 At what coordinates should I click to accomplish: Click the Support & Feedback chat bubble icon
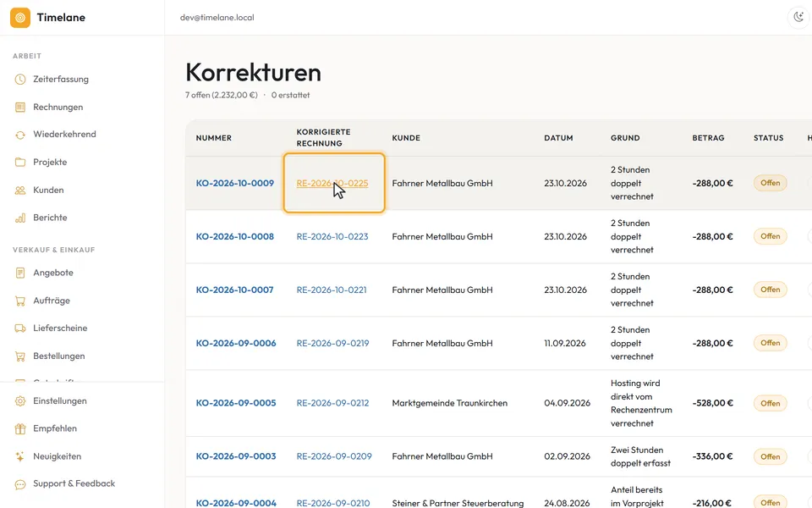[20, 484]
